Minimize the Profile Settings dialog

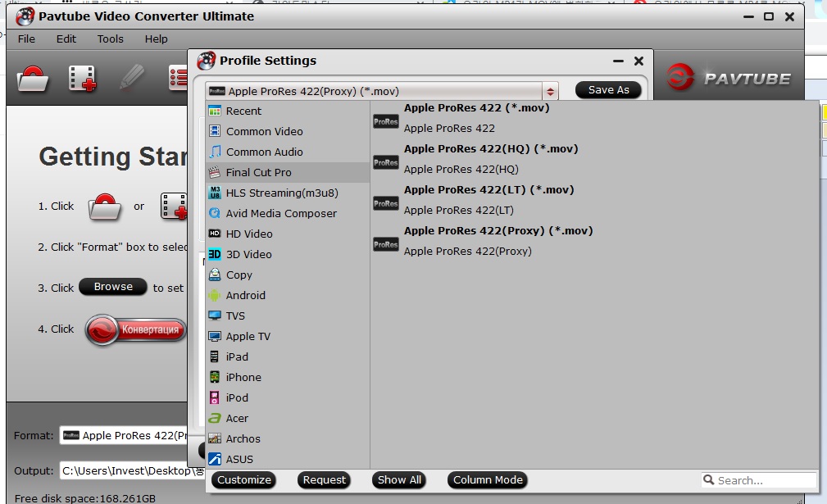(x=618, y=61)
